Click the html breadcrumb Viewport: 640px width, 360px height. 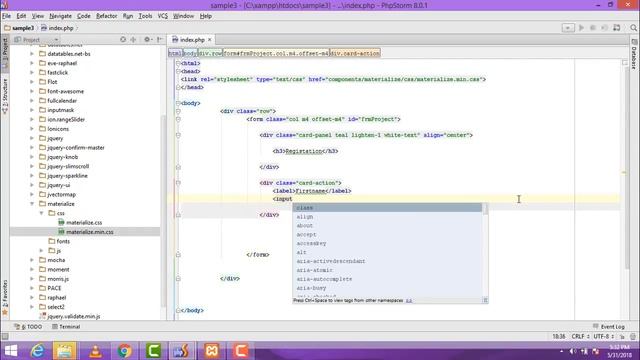pyautogui.click(x=175, y=53)
